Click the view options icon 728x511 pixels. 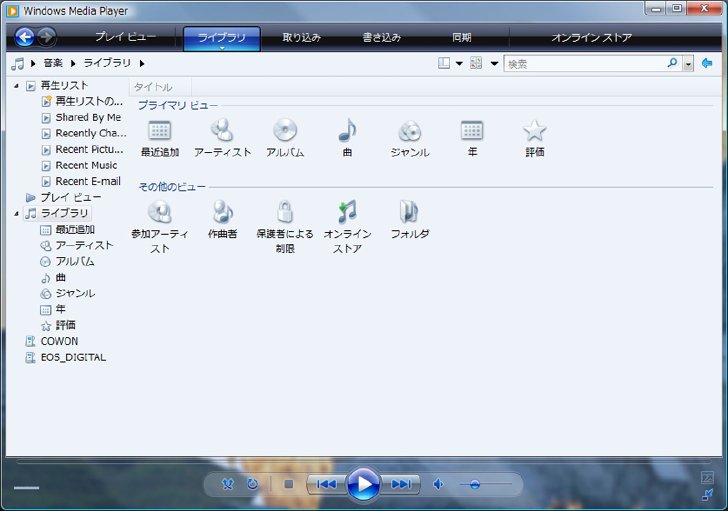pos(476,63)
